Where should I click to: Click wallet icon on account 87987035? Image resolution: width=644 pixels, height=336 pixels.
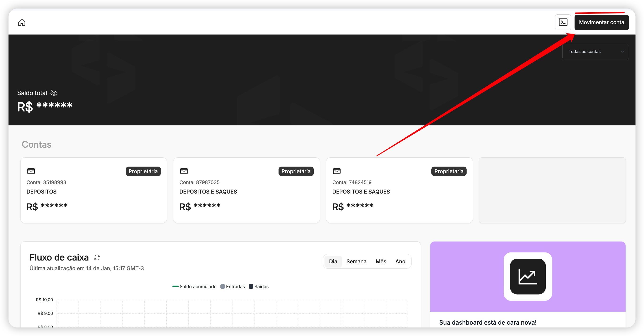point(184,171)
